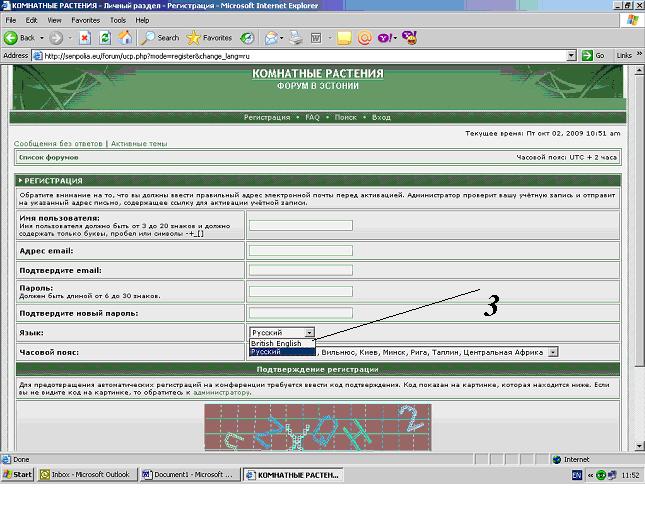Select British English from language list
The image size is (645, 513).
click(276, 343)
